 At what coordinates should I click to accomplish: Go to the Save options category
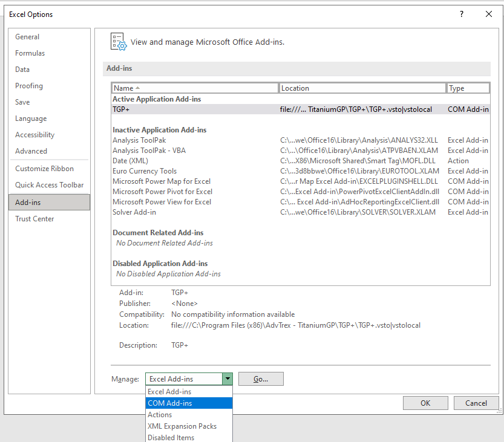pos(49,102)
